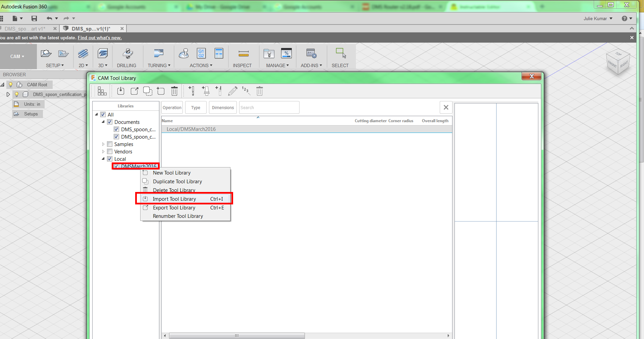
Task: Click the Simulate icon in Actions
Action: pos(184,53)
